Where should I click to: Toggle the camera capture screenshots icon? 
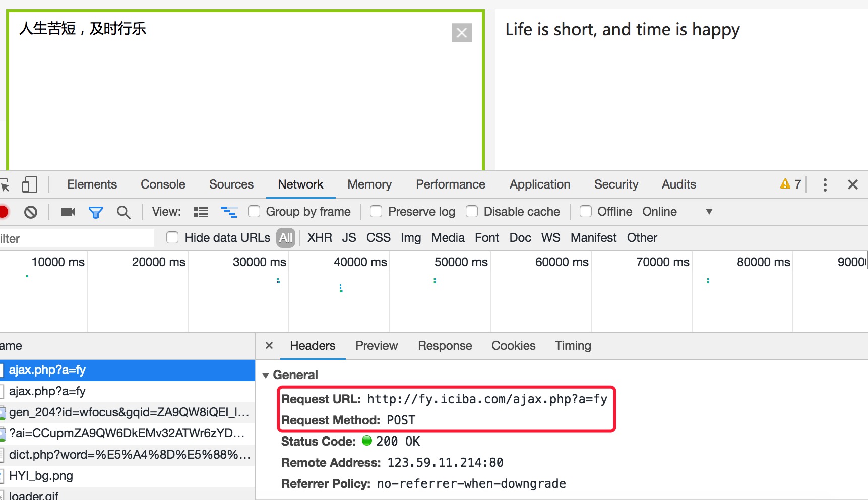pos(68,212)
